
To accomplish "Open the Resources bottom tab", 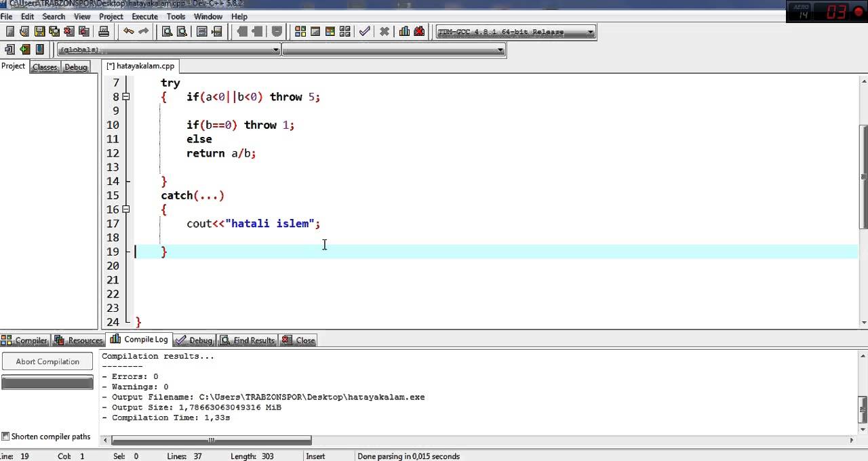I will [79, 340].
